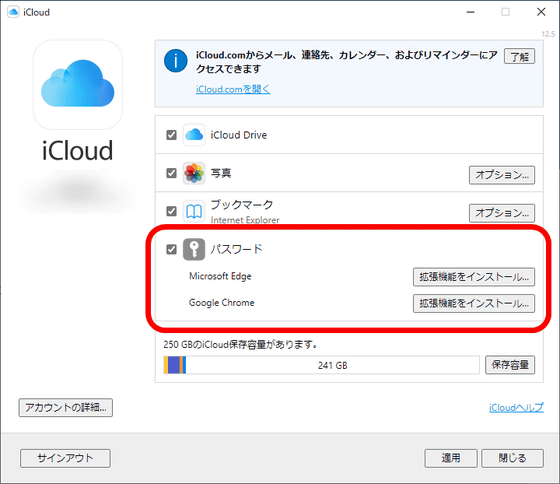Click the iCloud title bar app icon

click(13, 12)
